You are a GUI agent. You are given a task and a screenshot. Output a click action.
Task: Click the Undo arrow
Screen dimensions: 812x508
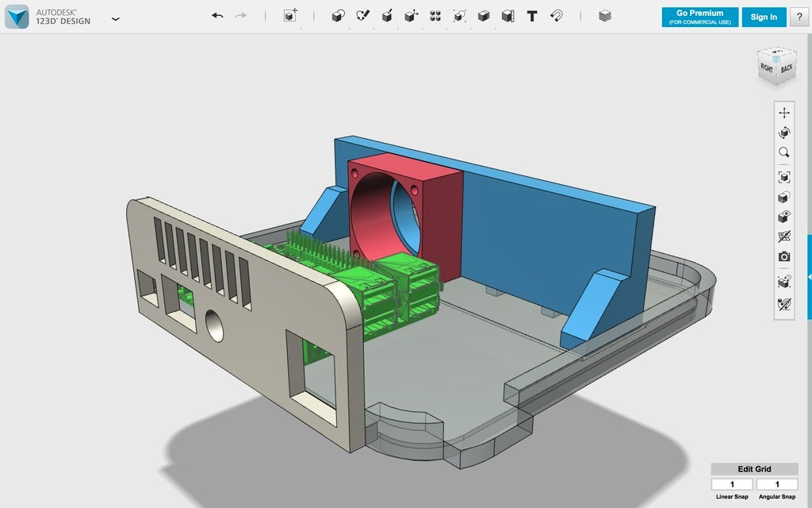pos(217,16)
